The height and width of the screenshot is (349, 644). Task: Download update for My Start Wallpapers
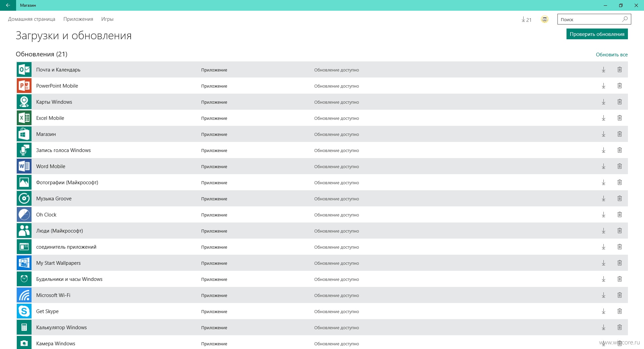[603, 263]
